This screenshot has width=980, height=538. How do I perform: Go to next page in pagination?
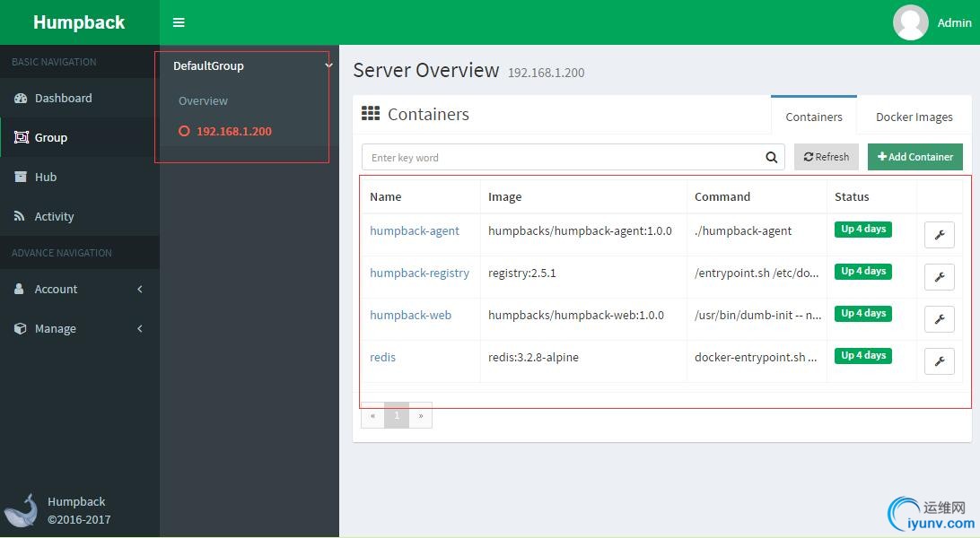(x=421, y=416)
